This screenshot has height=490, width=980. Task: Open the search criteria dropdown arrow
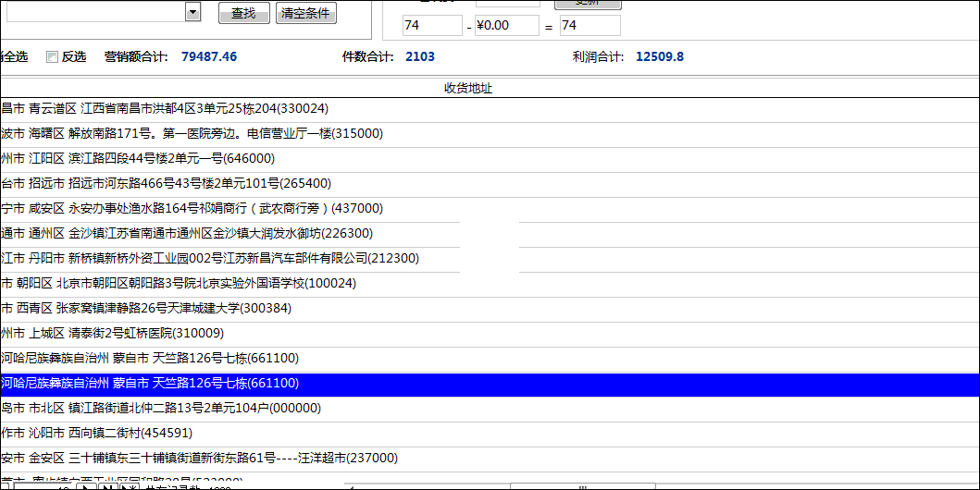point(192,11)
